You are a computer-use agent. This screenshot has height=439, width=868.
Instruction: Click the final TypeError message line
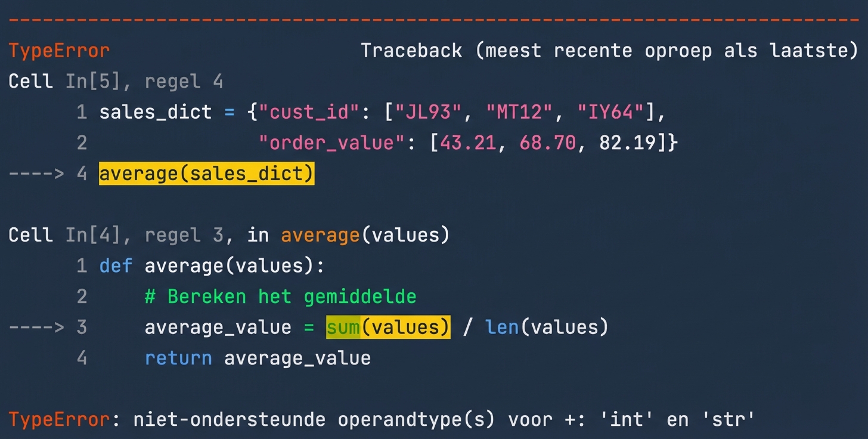pos(382,419)
